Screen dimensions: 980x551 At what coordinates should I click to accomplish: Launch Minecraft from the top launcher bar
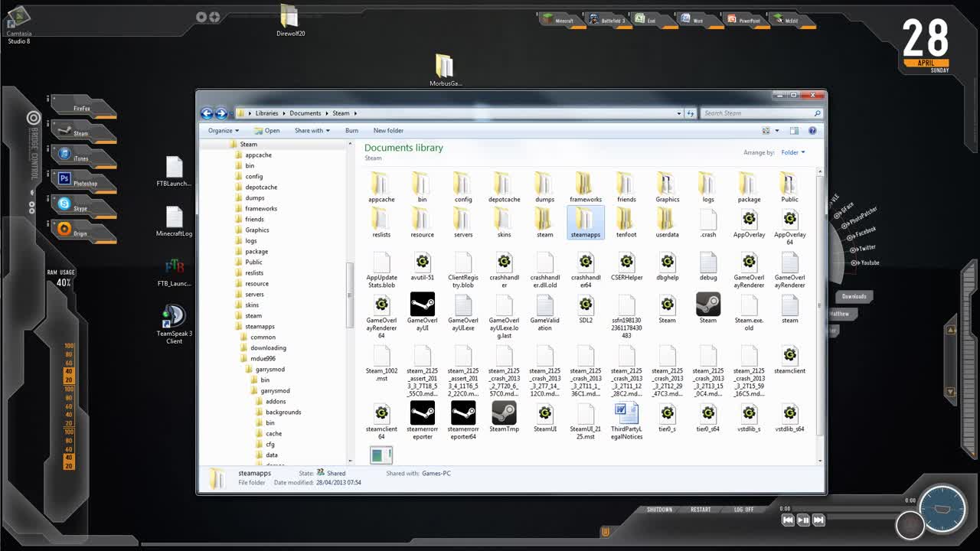coord(560,19)
